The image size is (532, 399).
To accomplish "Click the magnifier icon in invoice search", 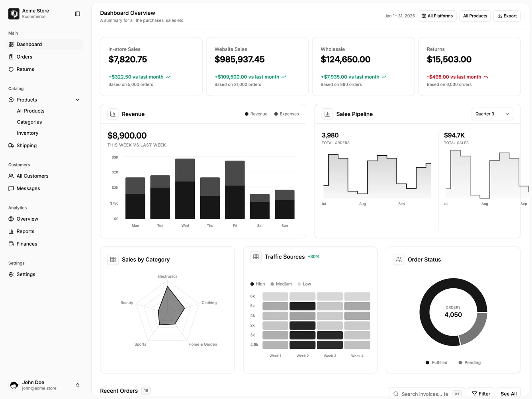I will click(396, 394).
